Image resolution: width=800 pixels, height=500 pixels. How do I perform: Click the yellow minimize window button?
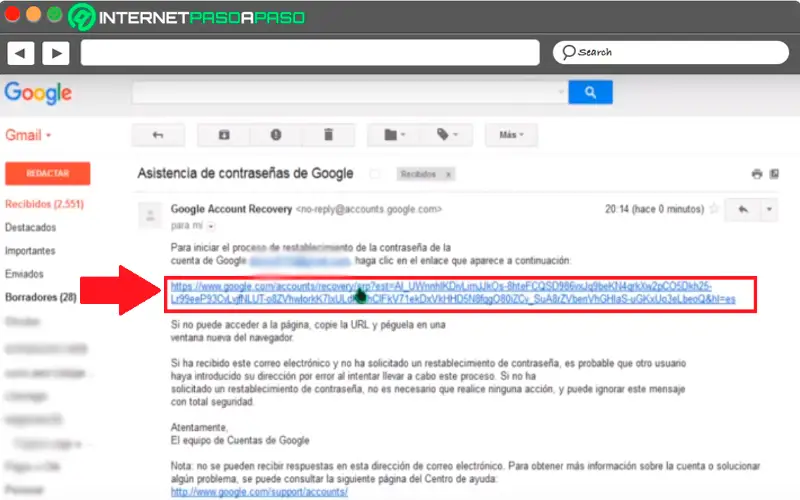pyautogui.click(x=34, y=14)
